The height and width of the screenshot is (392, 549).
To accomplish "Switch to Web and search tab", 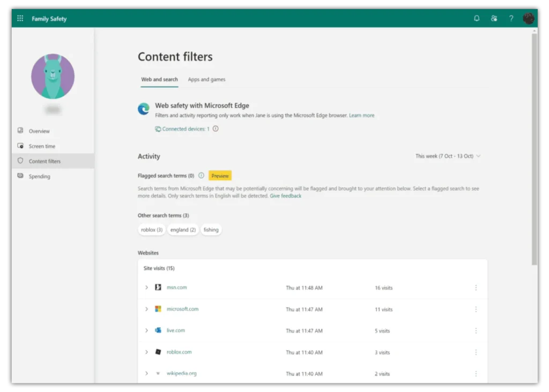I will pos(159,79).
